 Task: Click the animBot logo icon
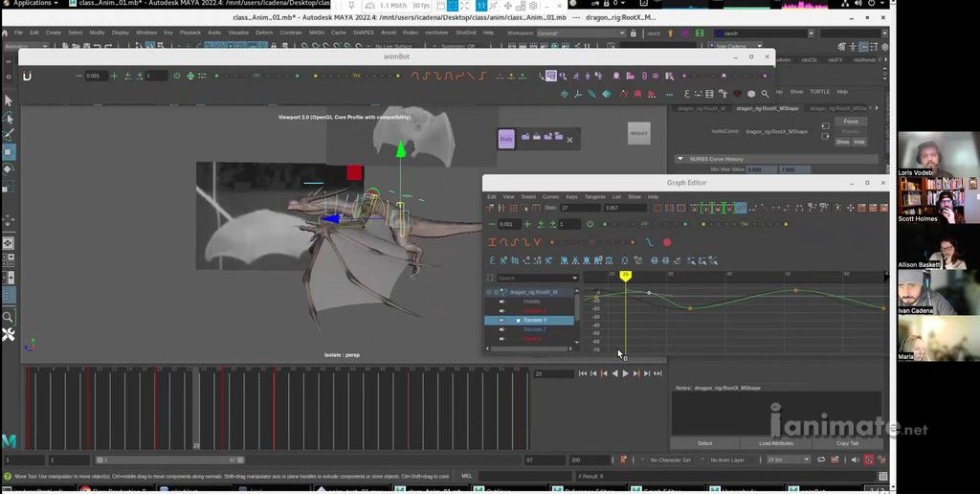pos(27,76)
